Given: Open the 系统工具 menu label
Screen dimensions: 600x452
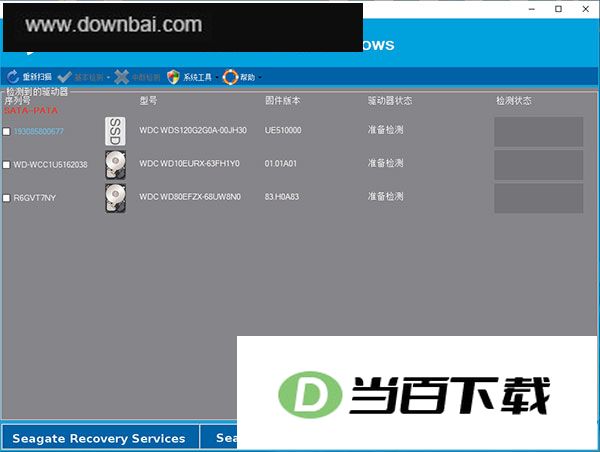Looking at the screenshot, I should (x=197, y=77).
